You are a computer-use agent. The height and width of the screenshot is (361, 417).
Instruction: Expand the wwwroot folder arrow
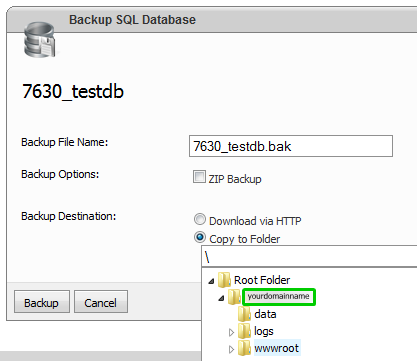coord(231,349)
